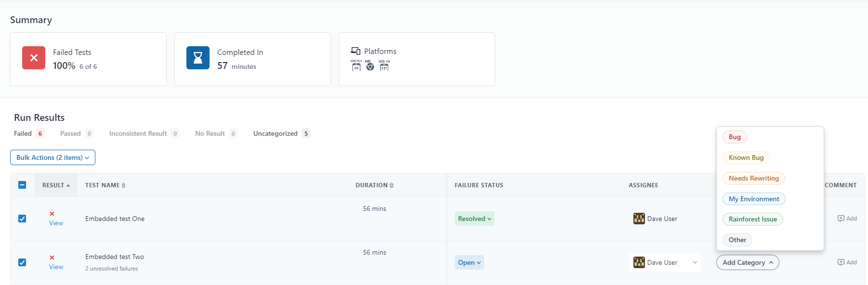Add comment on Embedded test Two row
Screen dimensions: 868x285
pyautogui.click(x=847, y=262)
